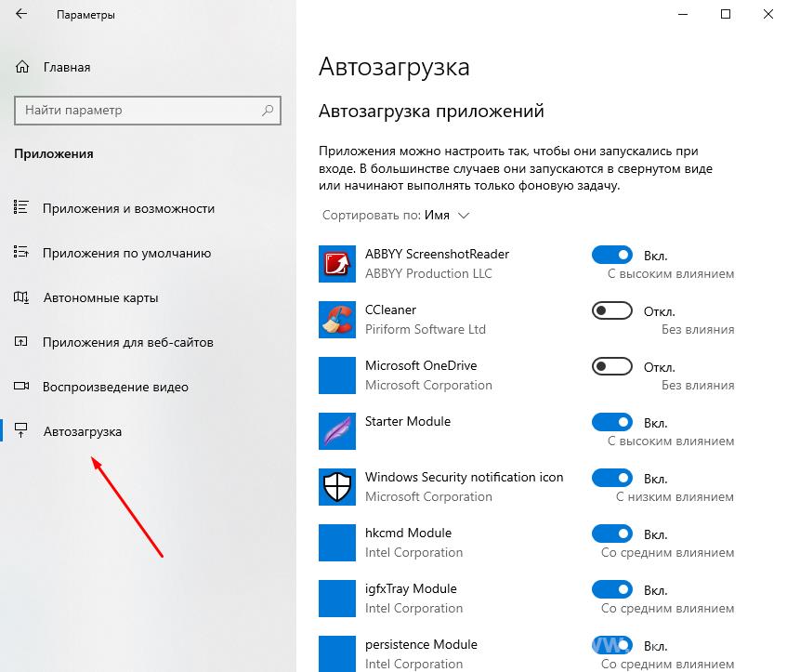Click the Воспроизведение видео camera icon

pyautogui.click(x=21, y=387)
